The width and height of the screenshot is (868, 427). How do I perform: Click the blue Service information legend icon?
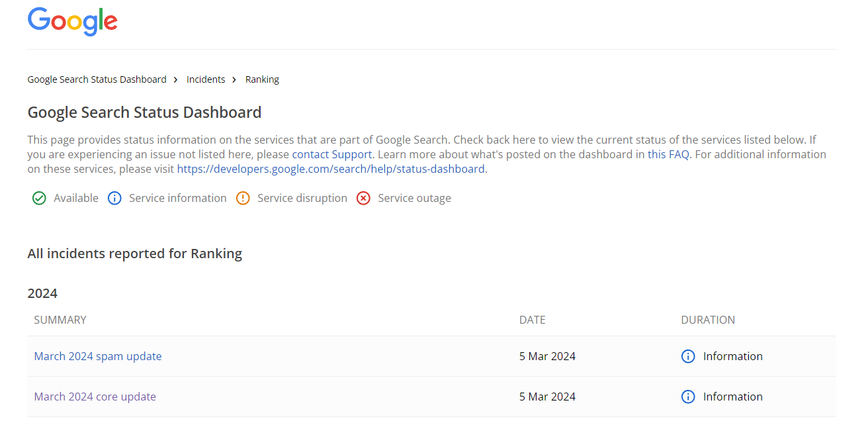(x=114, y=198)
